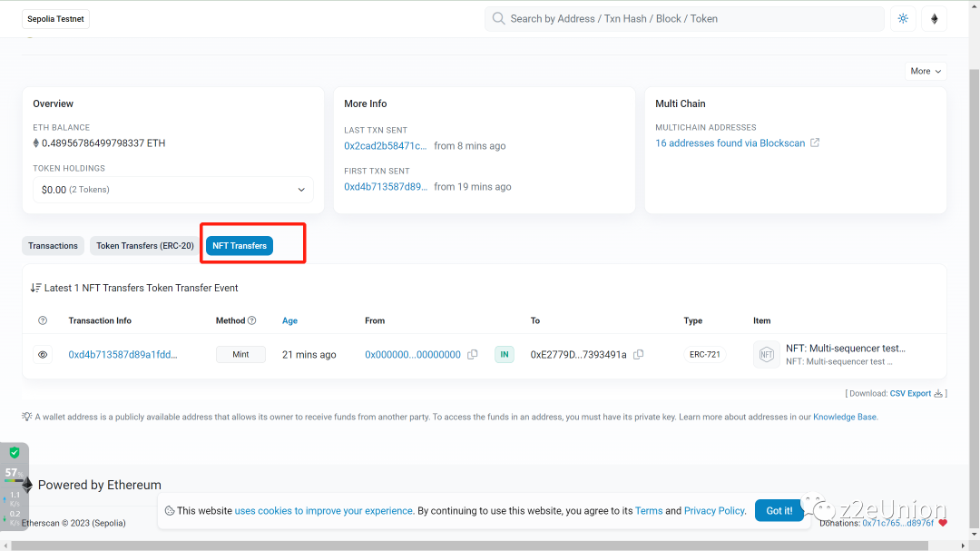Open the Sepolia Testnet network selector
Image resolution: width=980 pixels, height=551 pixels.
pyautogui.click(x=56, y=19)
